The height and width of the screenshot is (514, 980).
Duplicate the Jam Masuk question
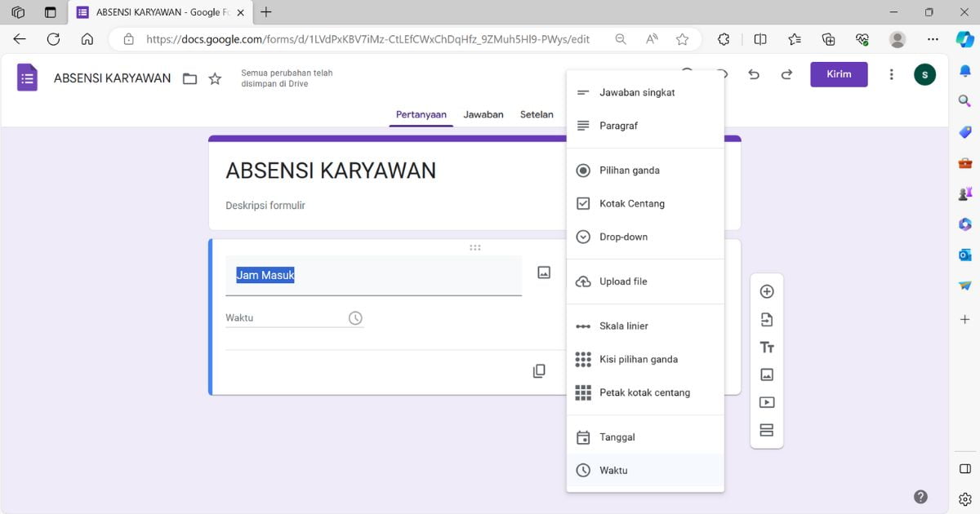(539, 371)
